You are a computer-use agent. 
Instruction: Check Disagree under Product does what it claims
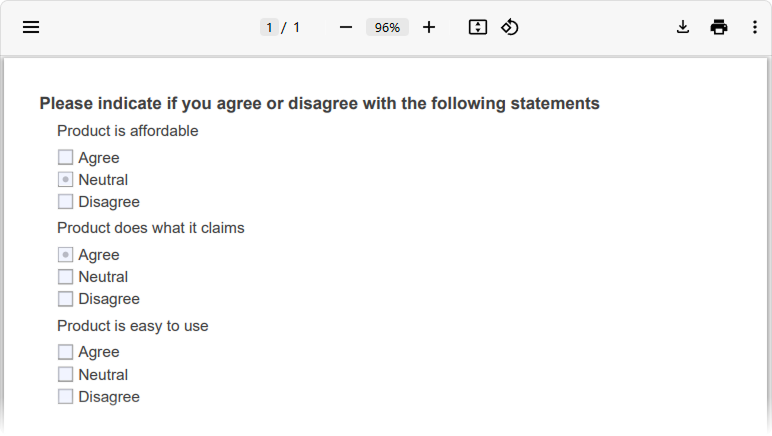(x=66, y=299)
